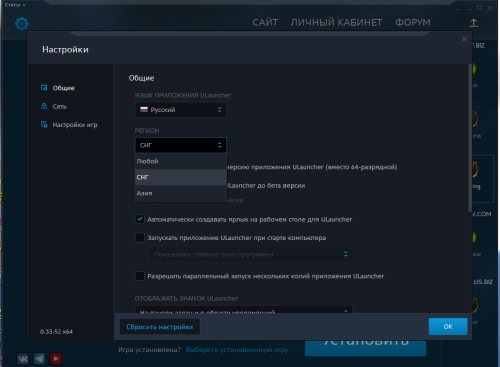Viewport: 500px width, 367px height.
Task: Click the Russian flag in language selector
Action: coord(144,110)
